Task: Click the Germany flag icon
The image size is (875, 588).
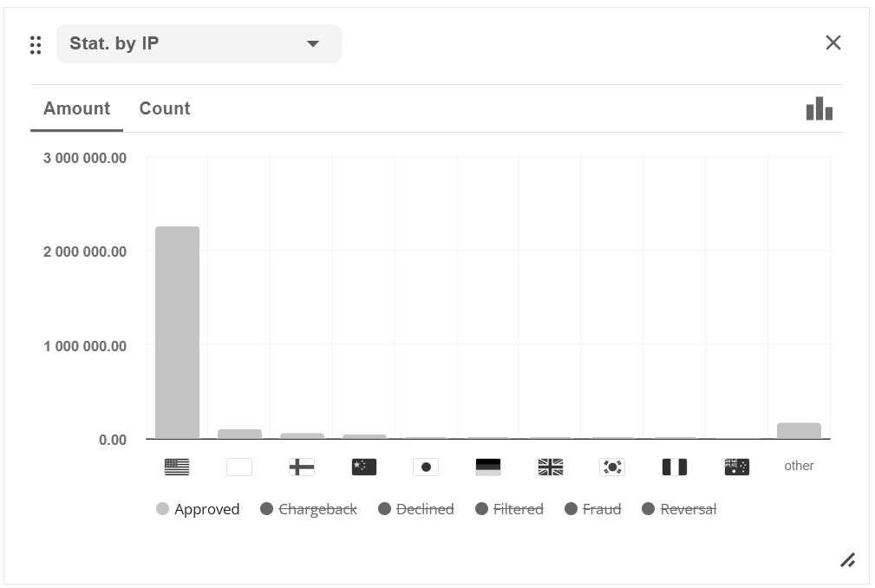Action: (488, 467)
